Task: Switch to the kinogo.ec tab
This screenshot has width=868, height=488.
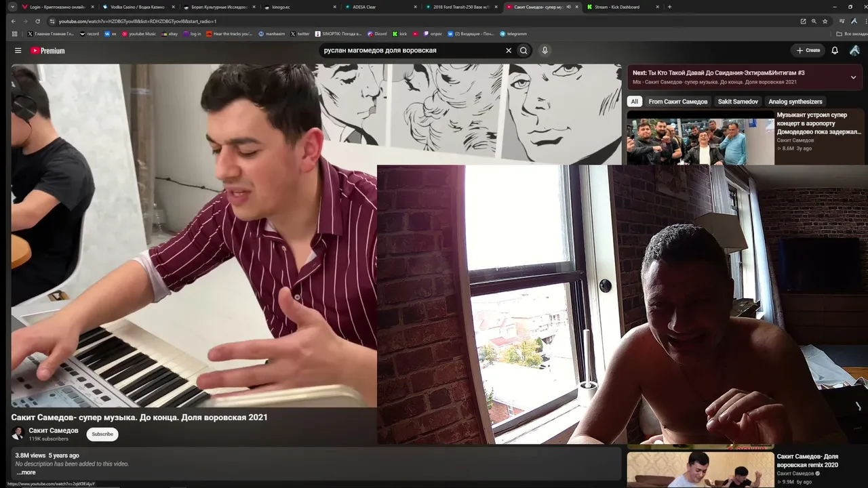Action: click(300, 7)
